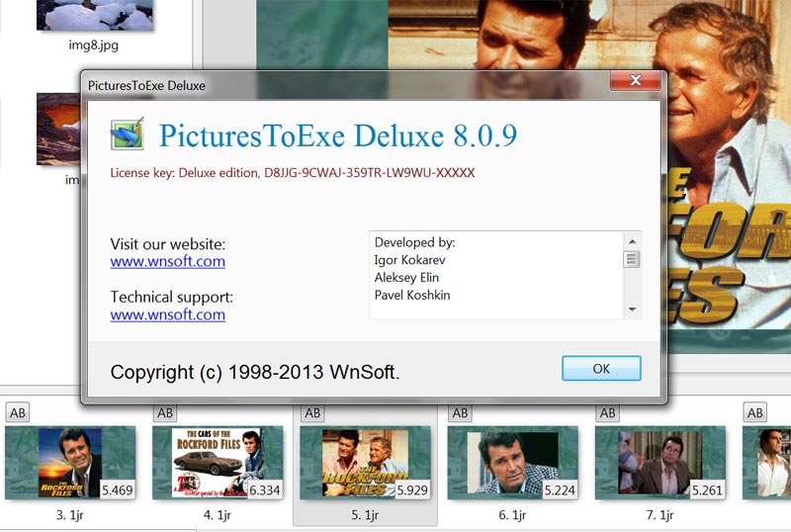Click the AB transition icon on slide 6
The height and width of the screenshot is (532, 791).
coord(460,412)
